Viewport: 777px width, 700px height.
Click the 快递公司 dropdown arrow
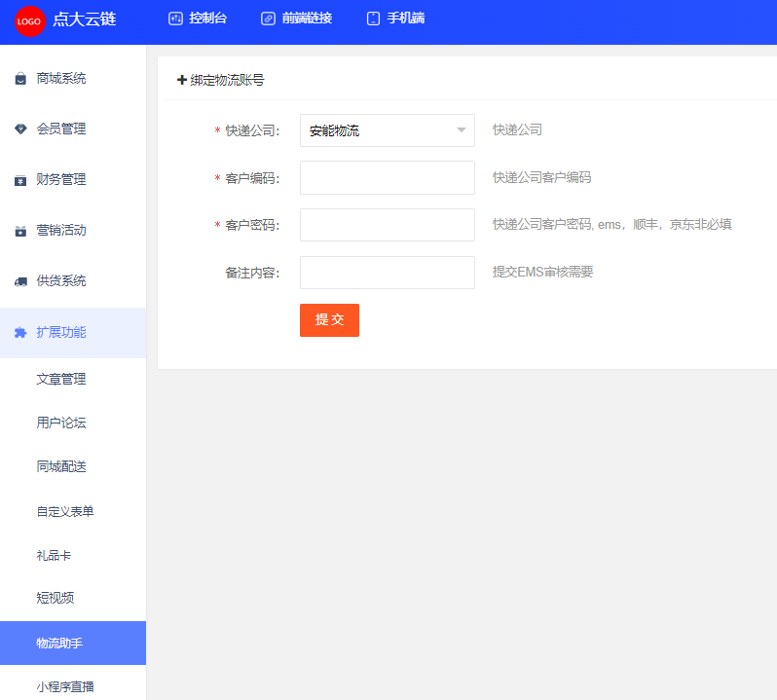pyautogui.click(x=462, y=130)
